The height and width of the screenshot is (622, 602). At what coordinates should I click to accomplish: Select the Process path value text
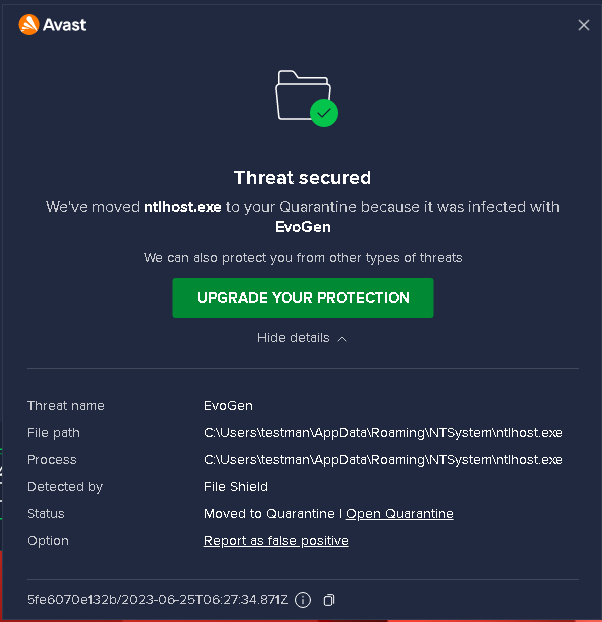(x=383, y=460)
